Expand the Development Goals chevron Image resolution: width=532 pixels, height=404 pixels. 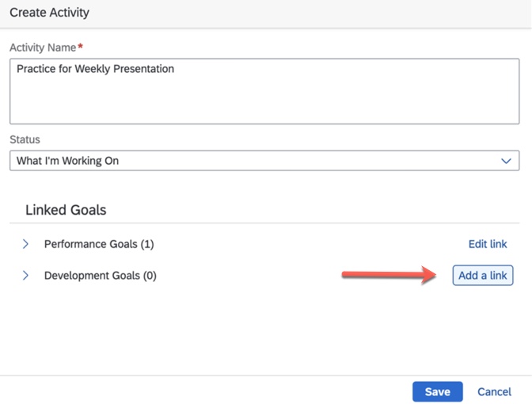point(25,276)
